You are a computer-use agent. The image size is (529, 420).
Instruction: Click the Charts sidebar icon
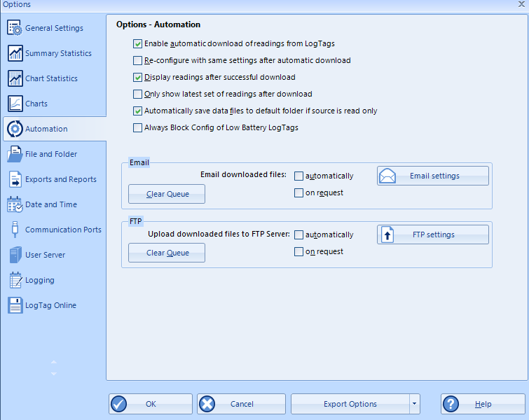tap(15, 104)
